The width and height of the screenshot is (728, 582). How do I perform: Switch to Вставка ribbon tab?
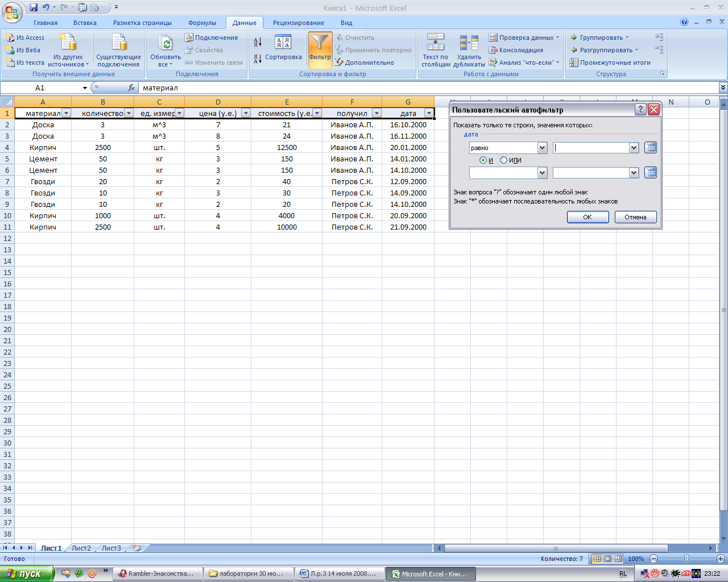(85, 23)
